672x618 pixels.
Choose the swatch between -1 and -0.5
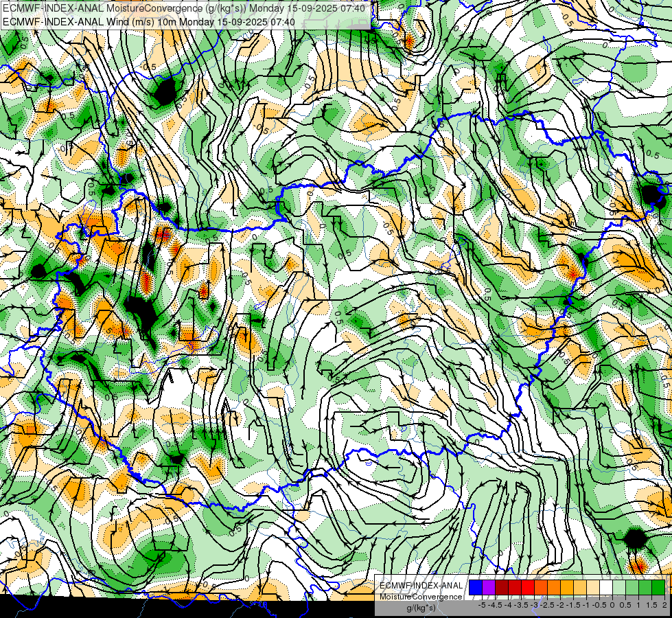593,588
